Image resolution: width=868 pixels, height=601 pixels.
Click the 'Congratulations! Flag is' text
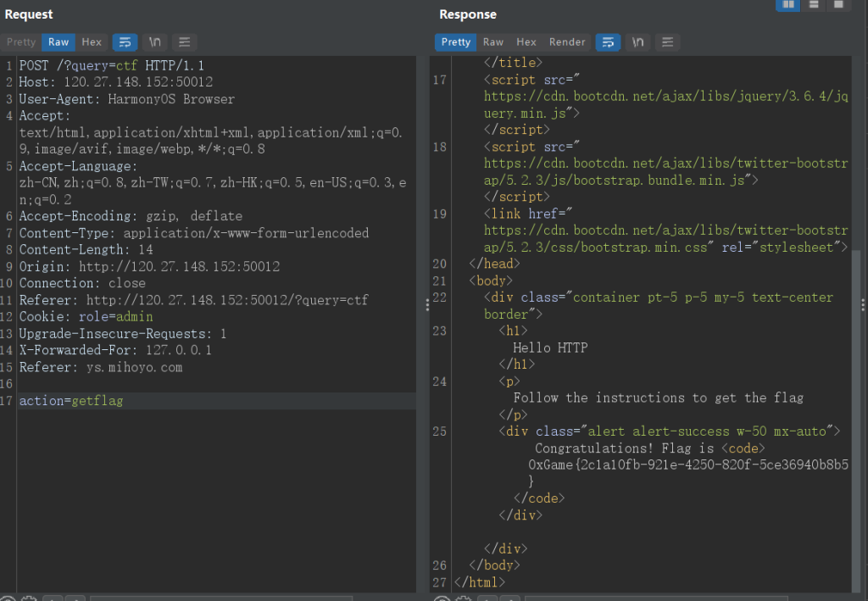(x=624, y=448)
